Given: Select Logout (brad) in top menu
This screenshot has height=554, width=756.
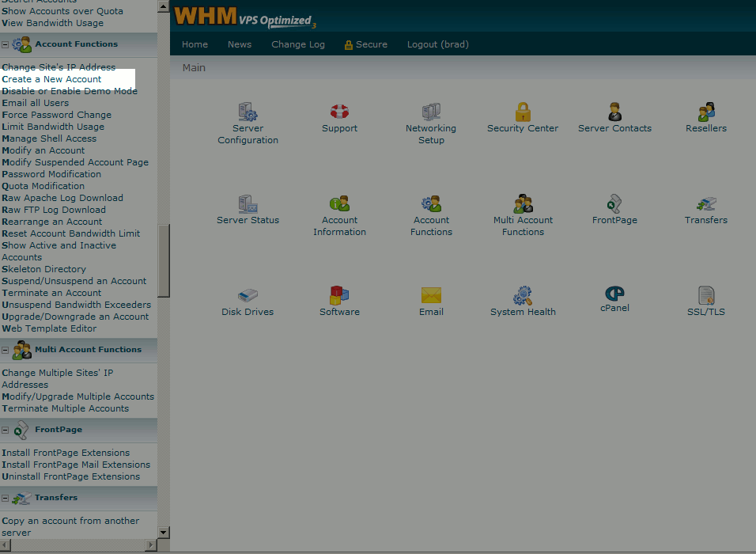Looking at the screenshot, I should pos(438,44).
